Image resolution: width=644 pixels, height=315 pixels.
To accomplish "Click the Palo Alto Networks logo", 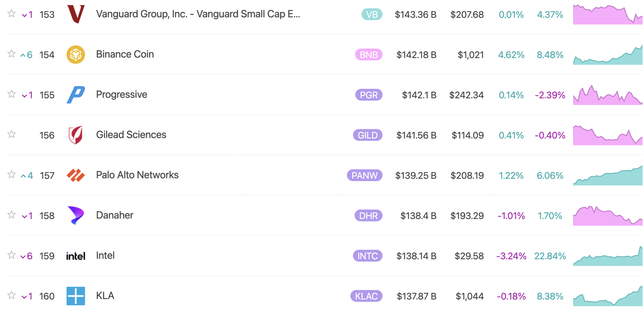I will [x=75, y=175].
